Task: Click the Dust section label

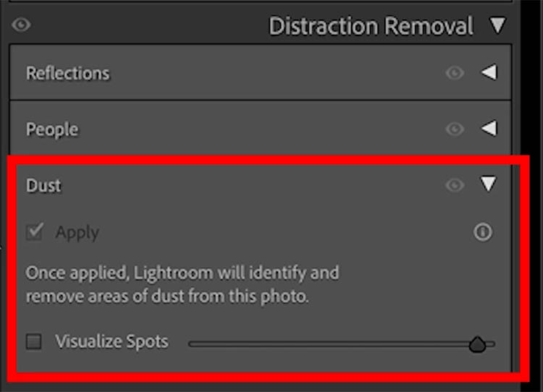Action: tap(43, 185)
